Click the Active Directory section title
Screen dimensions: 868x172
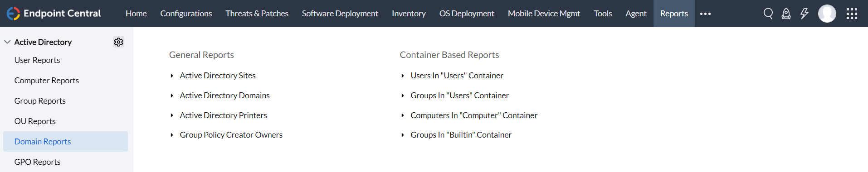pyautogui.click(x=43, y=42)
